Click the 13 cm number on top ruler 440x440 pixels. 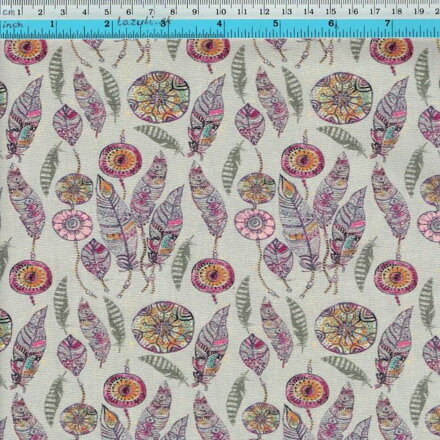coord(287,12)
